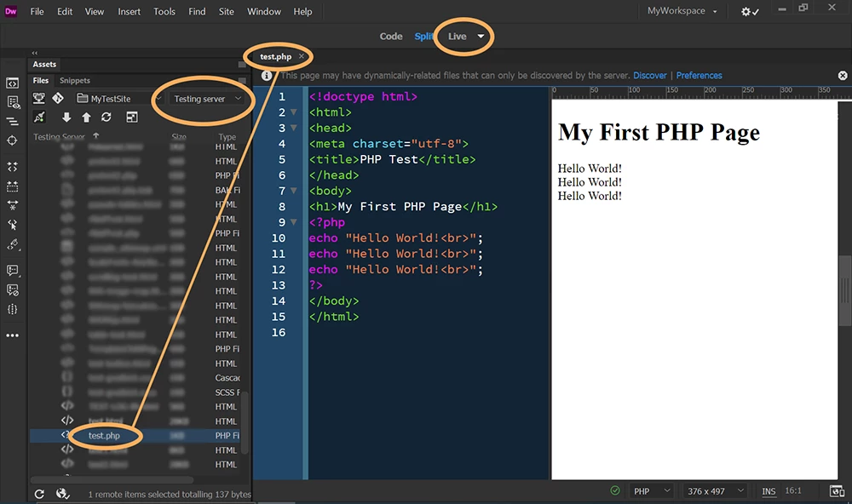
Task: Click the Select Parent Tag icon
Action: [13, 225]
